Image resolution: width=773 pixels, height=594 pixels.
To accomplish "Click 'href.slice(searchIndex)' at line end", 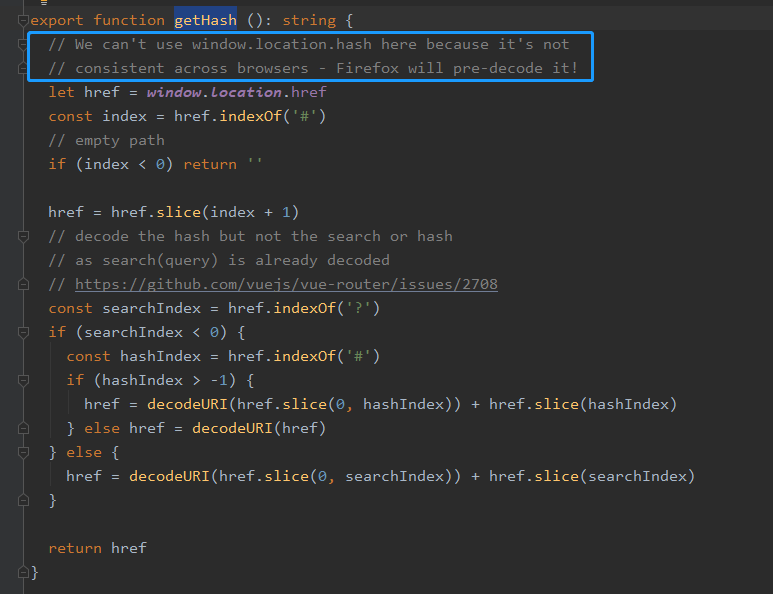I will (x=592, y=476).
